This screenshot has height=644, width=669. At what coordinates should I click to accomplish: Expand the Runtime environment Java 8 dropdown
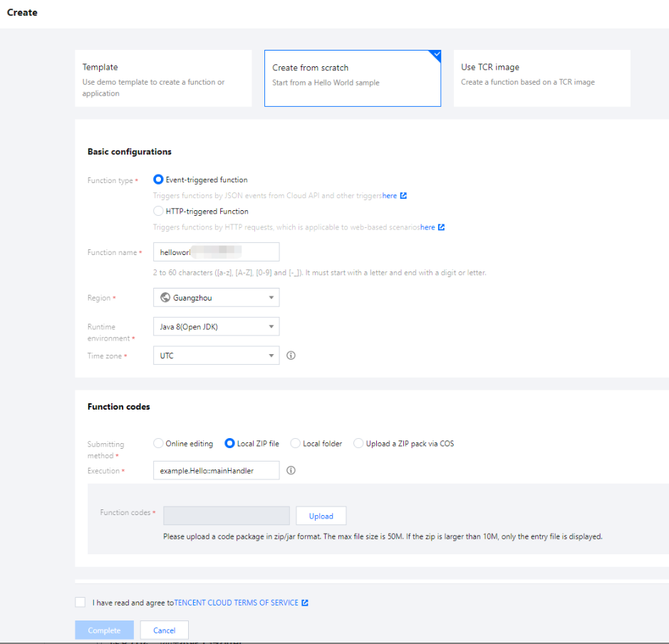(216, 327)
